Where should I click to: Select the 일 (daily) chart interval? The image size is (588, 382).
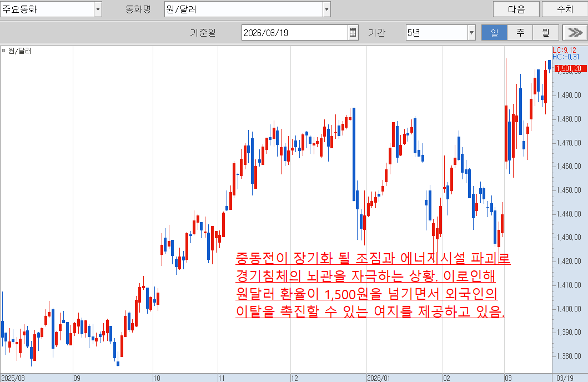(494, 33)
